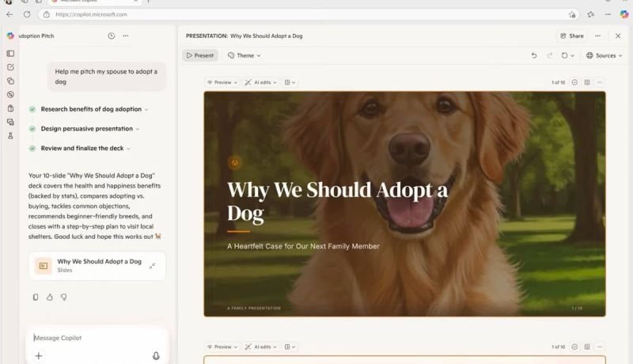The image size is (633, 364).
Task: Click the layout grid icon on second slide toolbar
Action: 587,347
